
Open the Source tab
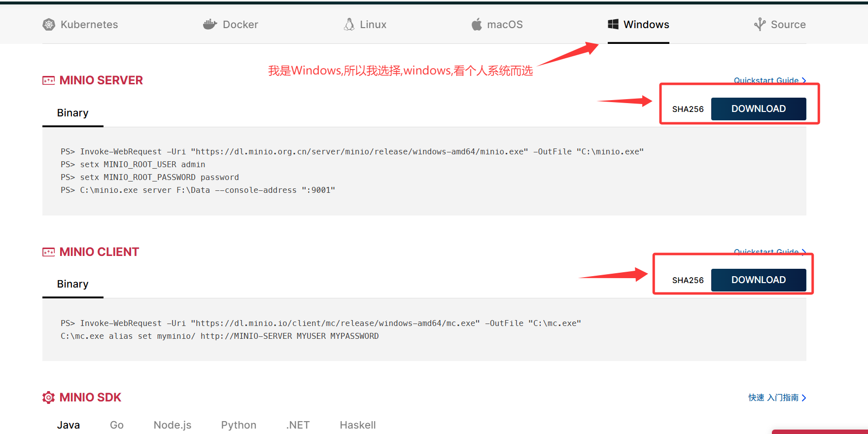click(780, 24)
